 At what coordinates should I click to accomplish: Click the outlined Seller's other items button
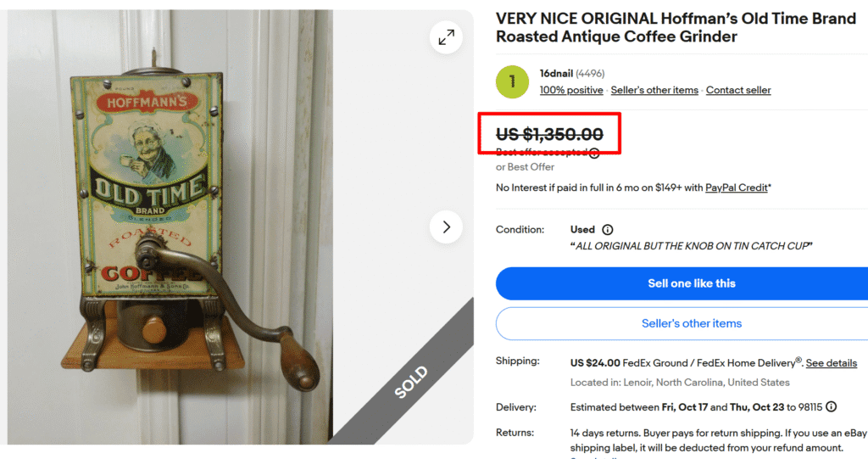click(x=691, y=323)
